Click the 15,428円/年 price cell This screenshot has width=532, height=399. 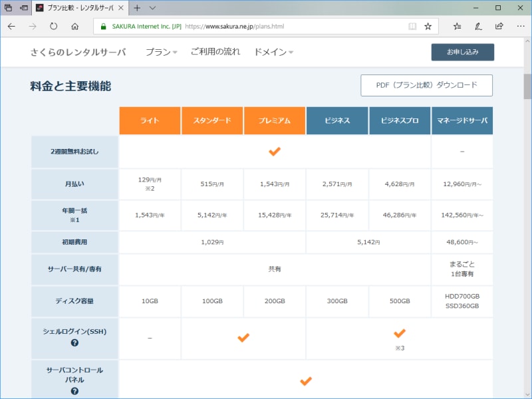click(275, 215)
